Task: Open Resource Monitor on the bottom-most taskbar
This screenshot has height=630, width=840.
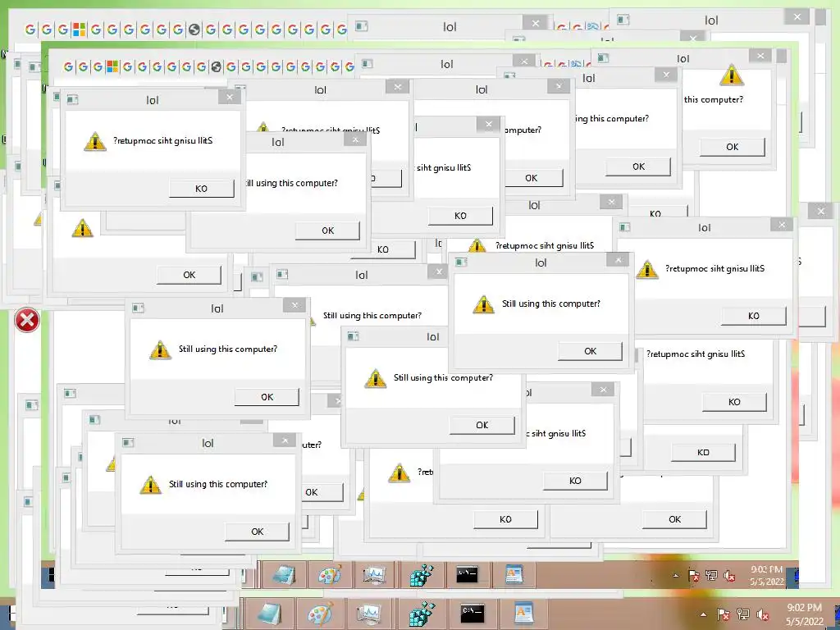Action: point(368,614)
